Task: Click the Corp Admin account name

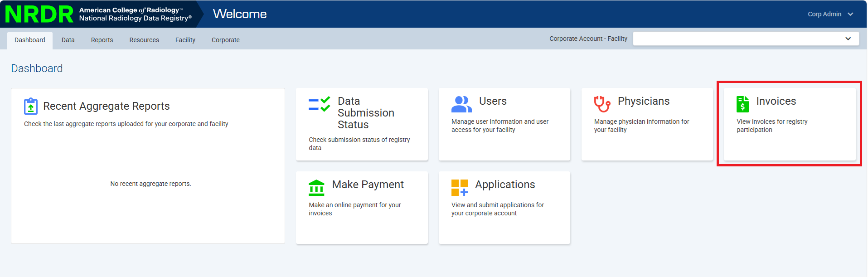Action: (824, 14)
